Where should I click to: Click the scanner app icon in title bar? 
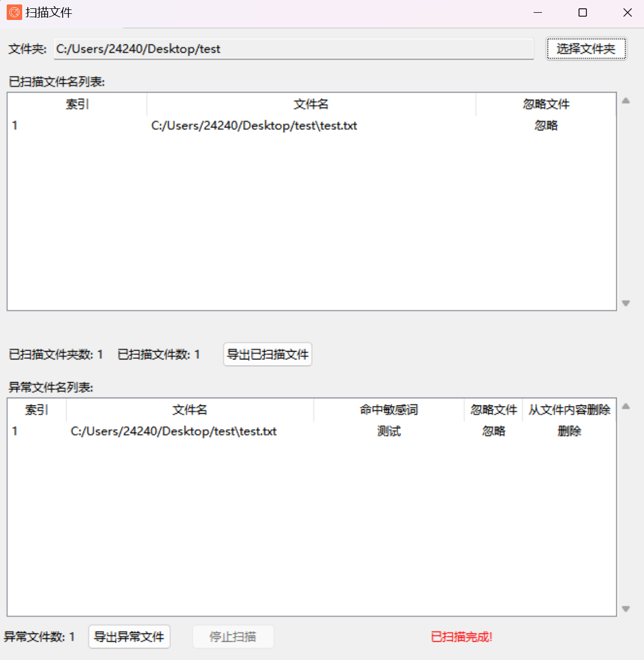(x=14, y=12)
